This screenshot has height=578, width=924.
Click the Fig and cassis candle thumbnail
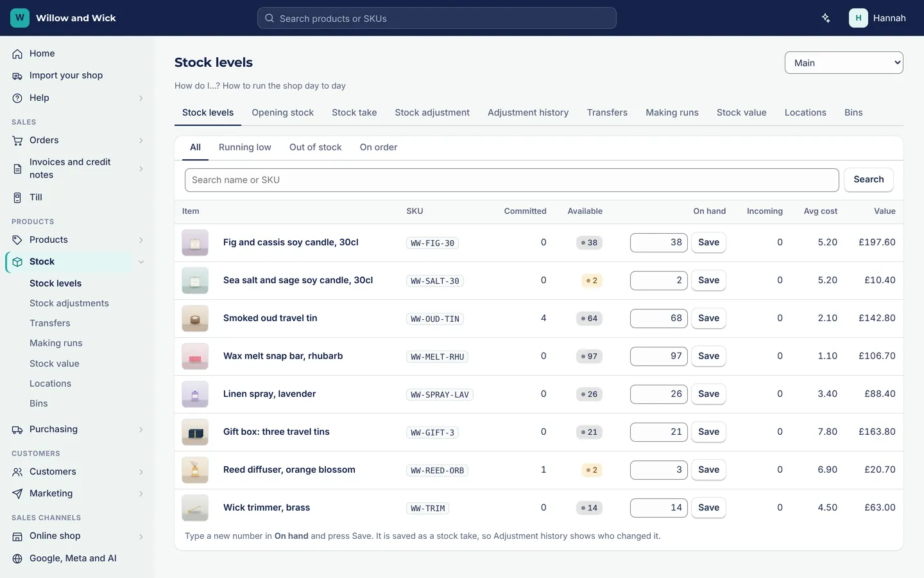[195, 243]
